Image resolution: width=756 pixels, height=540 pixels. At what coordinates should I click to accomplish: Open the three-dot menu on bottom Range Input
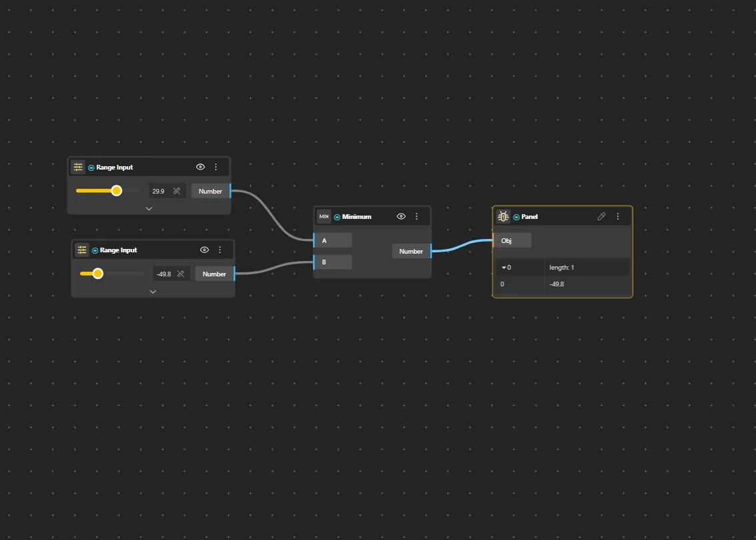click(220, 250)
